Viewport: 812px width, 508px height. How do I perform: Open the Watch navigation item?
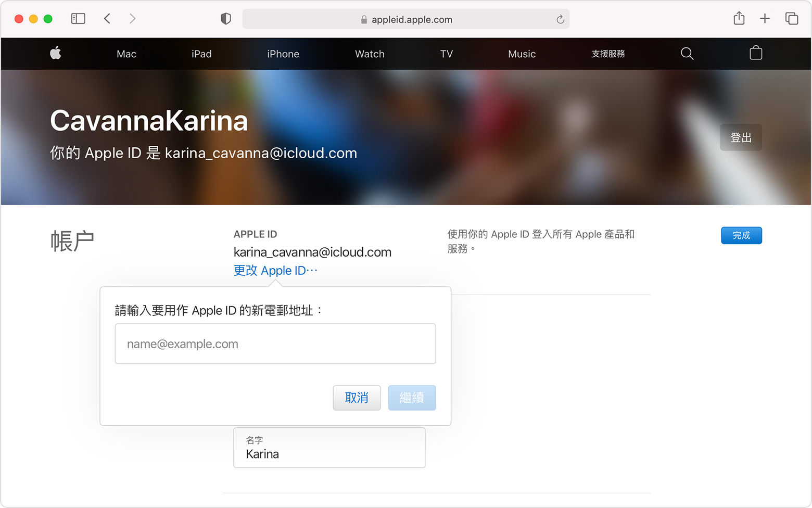point(370,54)
